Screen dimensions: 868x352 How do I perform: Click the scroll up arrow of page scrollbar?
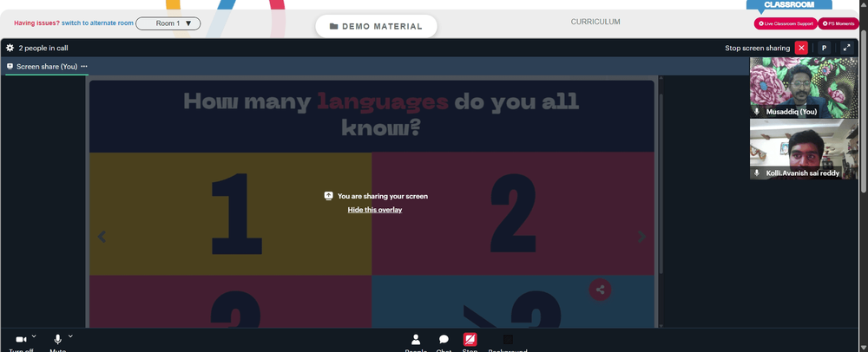point(864,3)
